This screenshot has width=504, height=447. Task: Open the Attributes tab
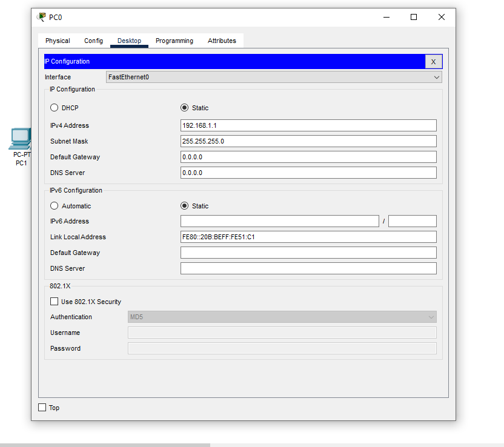[222, 41]
